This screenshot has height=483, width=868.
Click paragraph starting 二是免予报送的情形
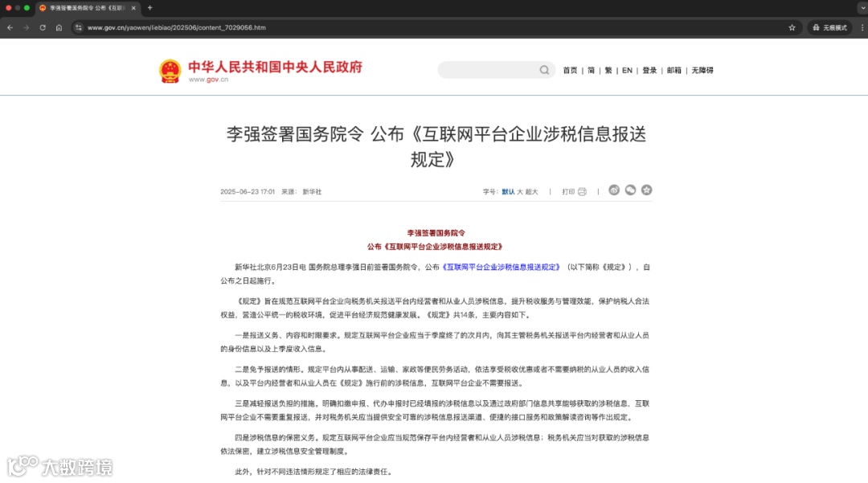(x=435, y=376)
